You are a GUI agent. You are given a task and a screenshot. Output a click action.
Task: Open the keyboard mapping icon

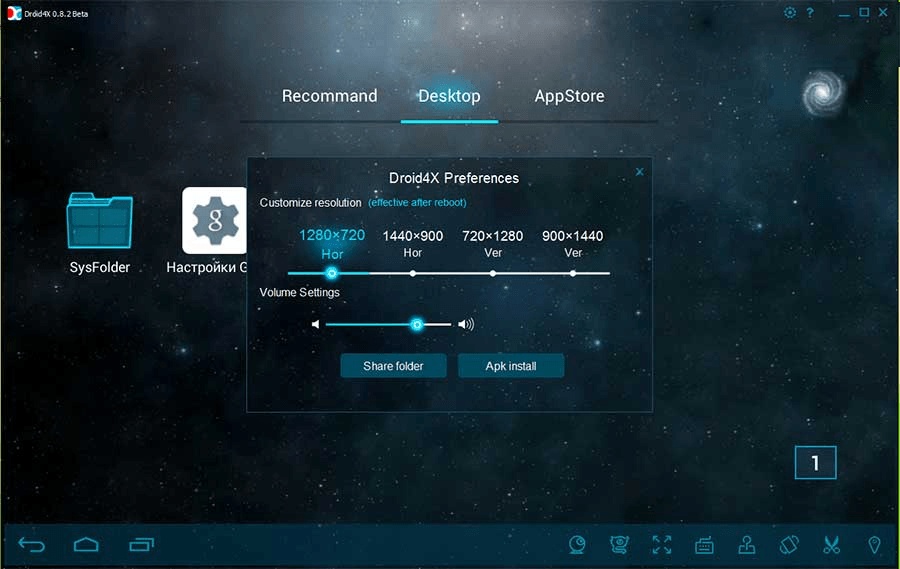704,544
